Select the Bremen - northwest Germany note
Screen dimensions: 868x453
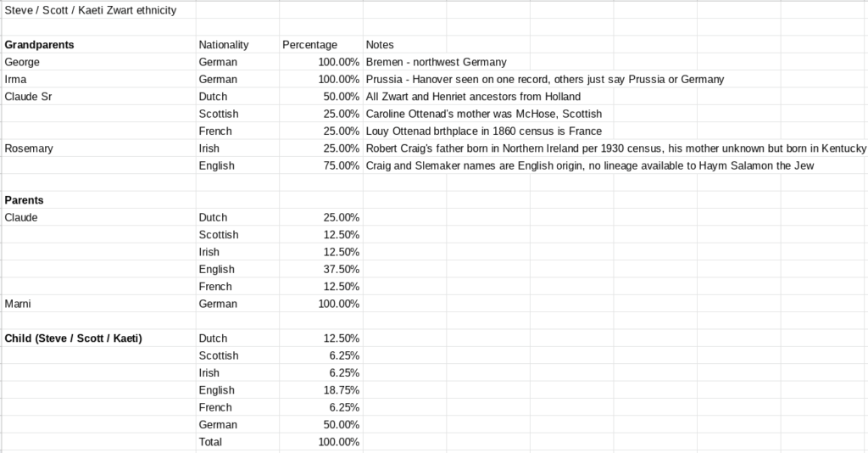click(436, 62)
